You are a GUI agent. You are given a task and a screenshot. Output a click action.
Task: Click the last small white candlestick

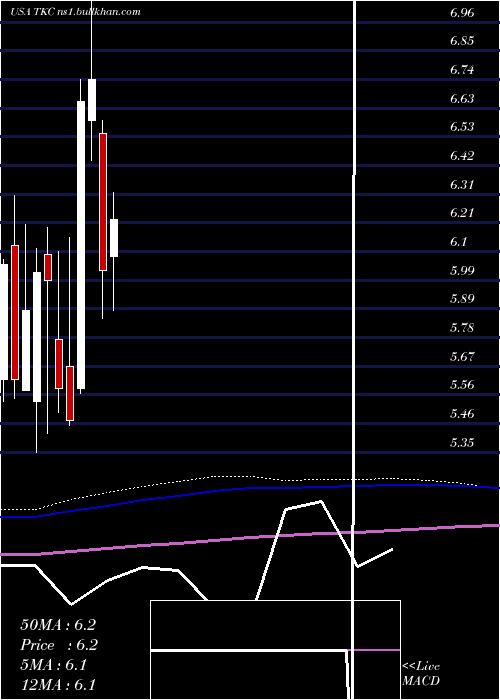114,238
